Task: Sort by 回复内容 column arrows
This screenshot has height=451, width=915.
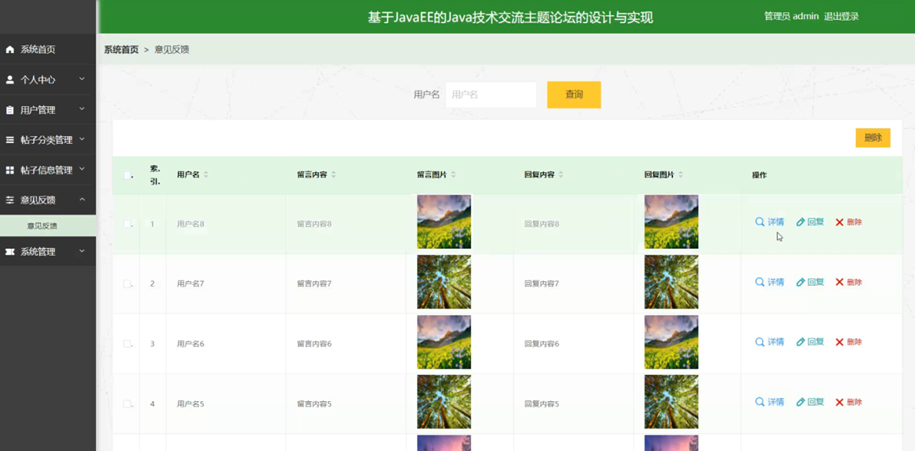Action: point(561,174)
